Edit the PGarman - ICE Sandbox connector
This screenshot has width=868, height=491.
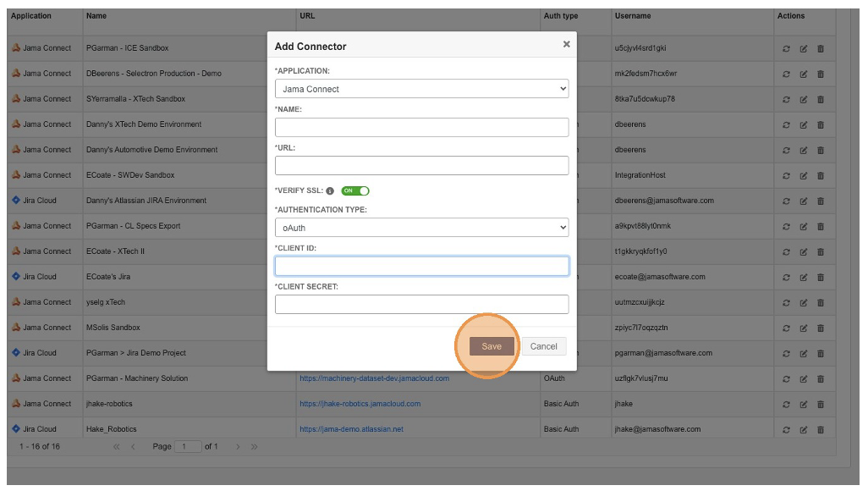803,49
